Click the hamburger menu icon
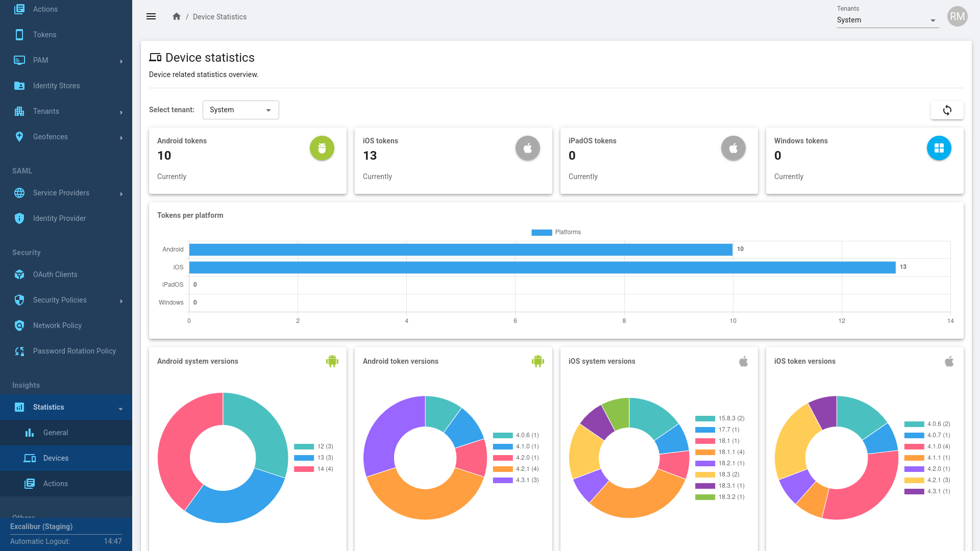This screenshot has height=551, width=980. [151, 16]
